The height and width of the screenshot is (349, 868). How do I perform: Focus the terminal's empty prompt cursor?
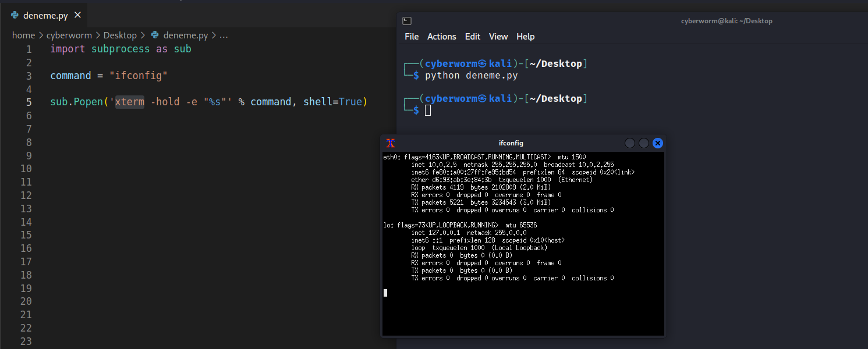click(x=428, y=111)
